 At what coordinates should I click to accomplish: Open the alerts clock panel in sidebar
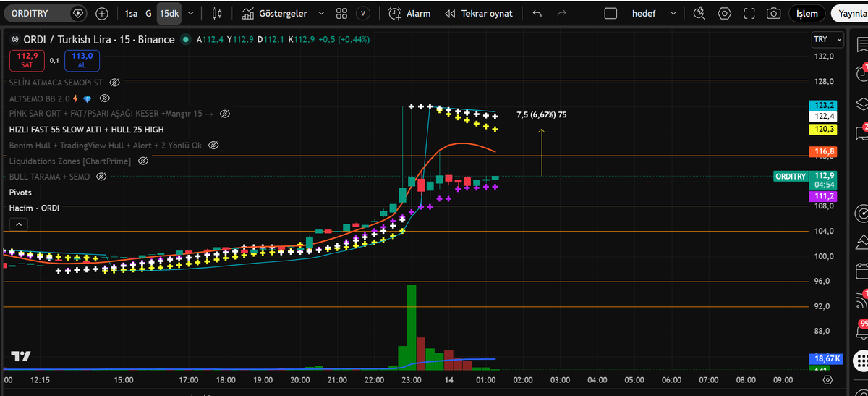click(x=861, y=72)
